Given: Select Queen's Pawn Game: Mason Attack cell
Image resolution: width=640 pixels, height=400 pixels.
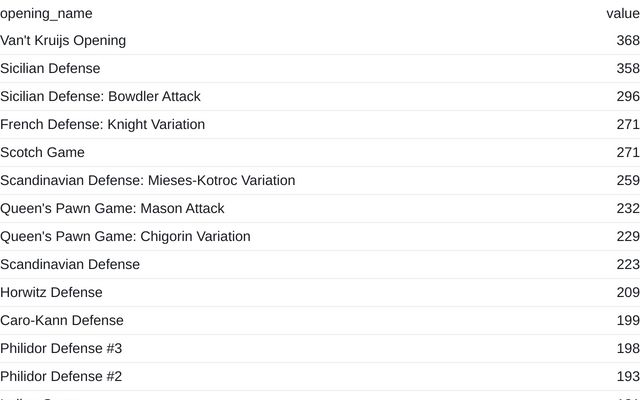Looking at the screenshot, I should tap(112, 209).
